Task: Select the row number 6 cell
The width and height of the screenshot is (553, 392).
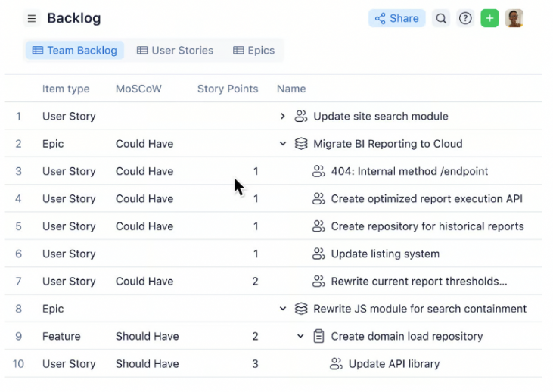Action: click(18, 254)
